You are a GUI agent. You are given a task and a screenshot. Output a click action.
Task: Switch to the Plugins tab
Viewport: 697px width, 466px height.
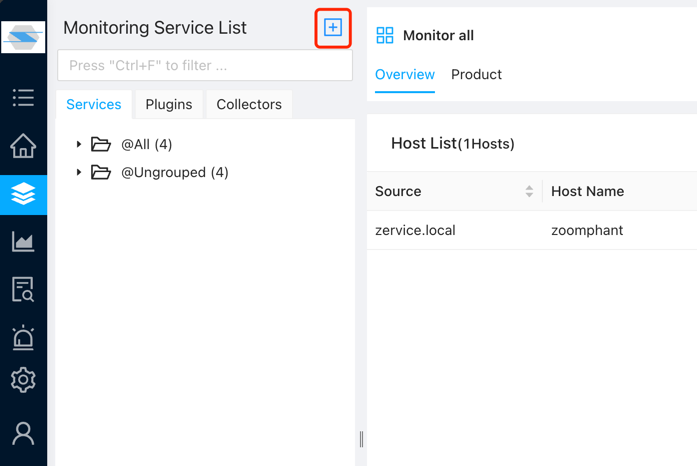[168, 104]
